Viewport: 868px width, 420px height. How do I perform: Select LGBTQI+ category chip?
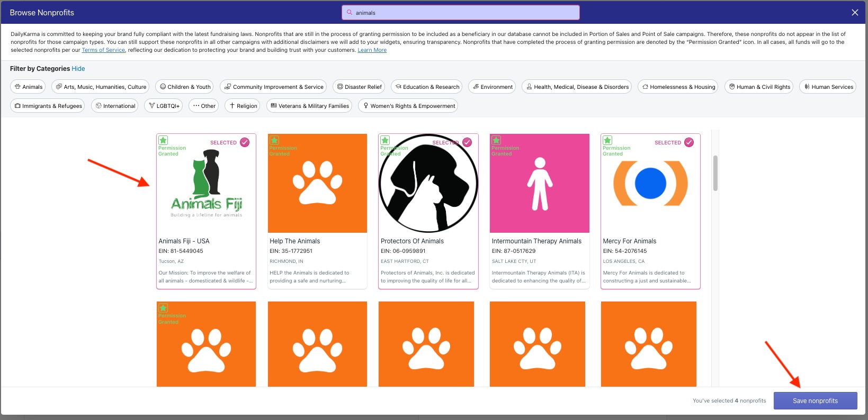point(163,106)
